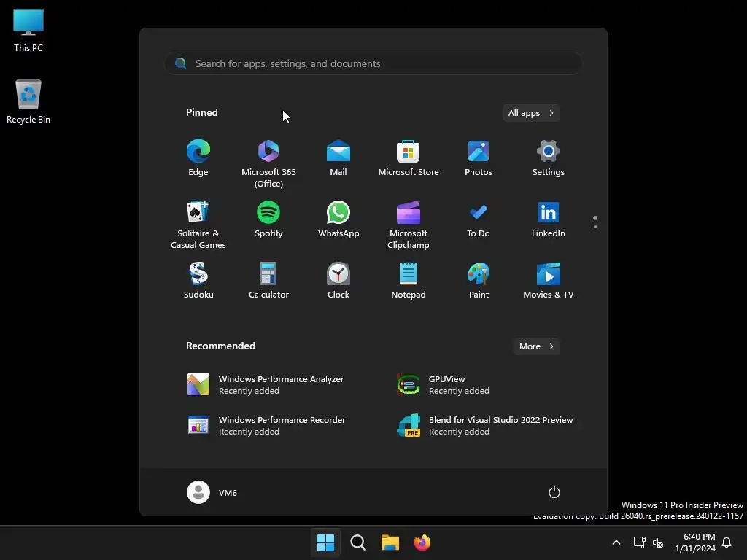Launch Firefox from taskbar
747x560 pixels.
[x=422, y=542]
